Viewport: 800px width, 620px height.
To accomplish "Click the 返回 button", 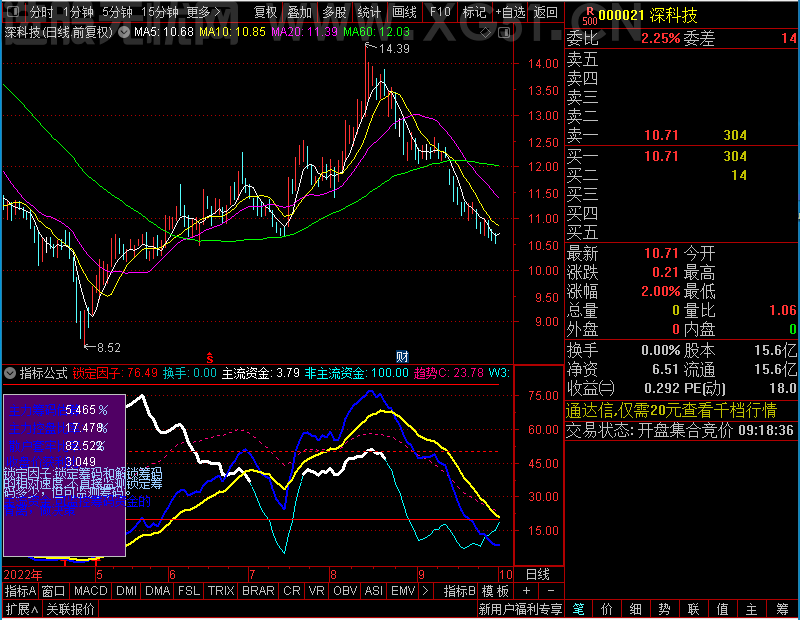I will [545, 12].
